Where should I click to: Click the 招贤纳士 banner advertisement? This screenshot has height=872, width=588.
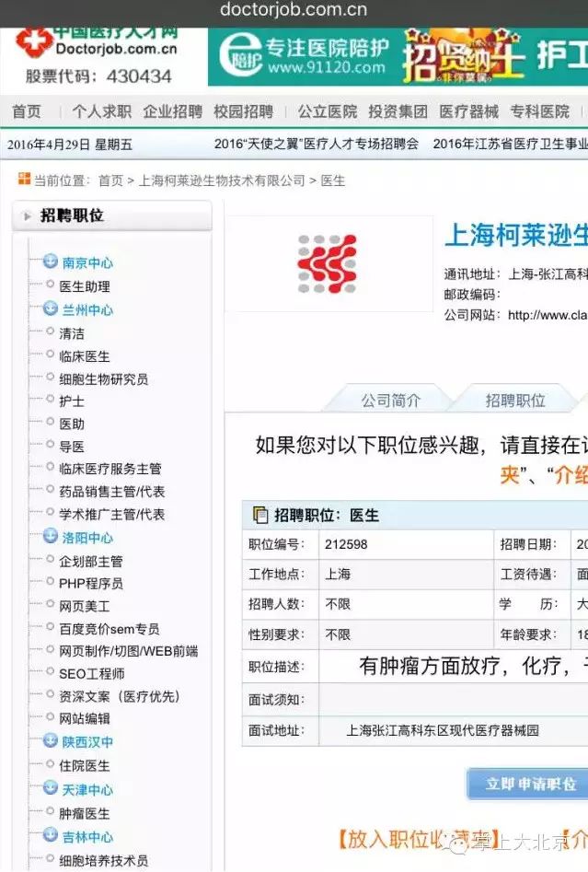coord(464,57)
